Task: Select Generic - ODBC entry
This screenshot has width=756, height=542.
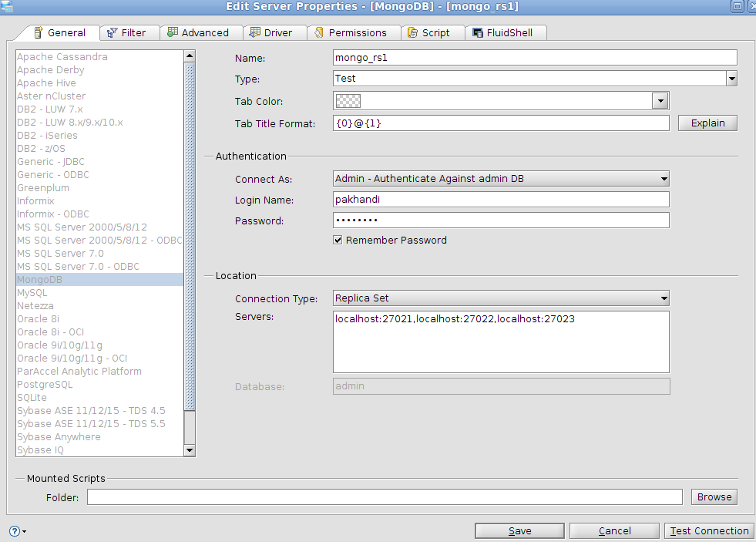Action: [x=100, y=174]
